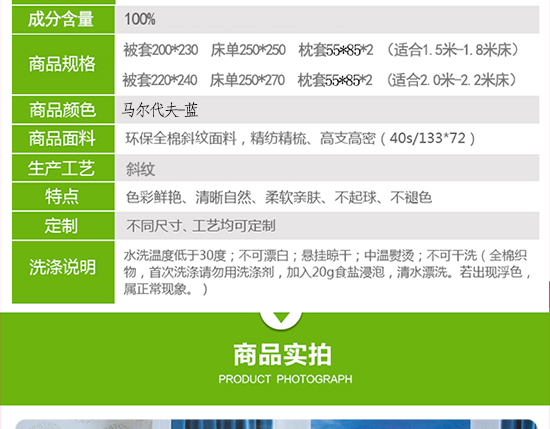Viewport: 550px width, 429px height.
Task: Click the 商品面料 label cell
Action: point(63,139)
